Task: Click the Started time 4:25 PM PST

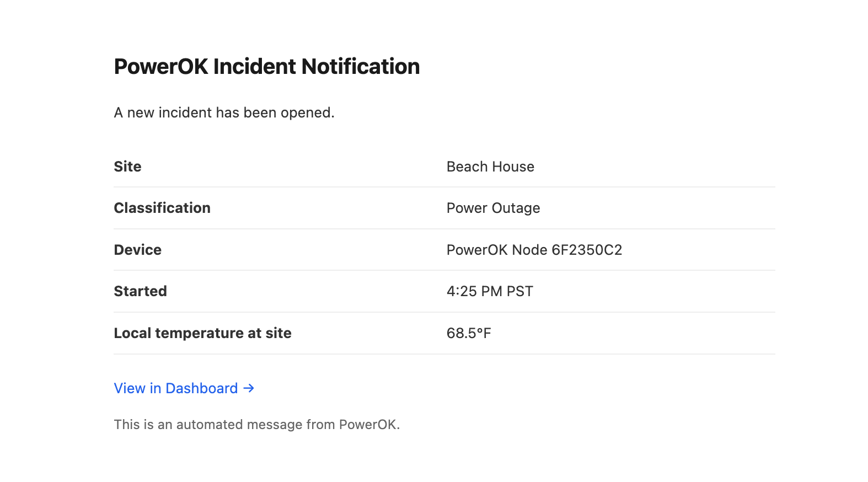Action: click(490, 291)
